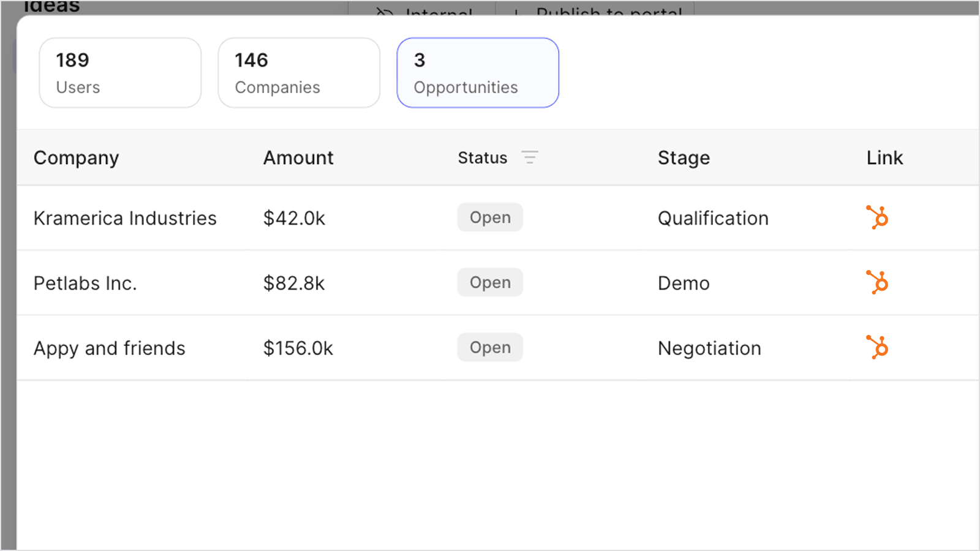Open HubSpot link for Appy and friends
Screen dimensions: 980x551
(877, 347)
